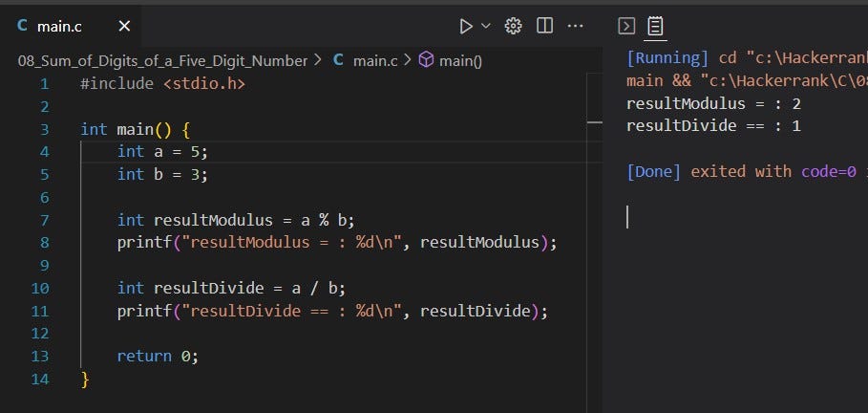The image size is (868, 413).
Task: Click the C file icon in main.c tab
Action: 22,26
